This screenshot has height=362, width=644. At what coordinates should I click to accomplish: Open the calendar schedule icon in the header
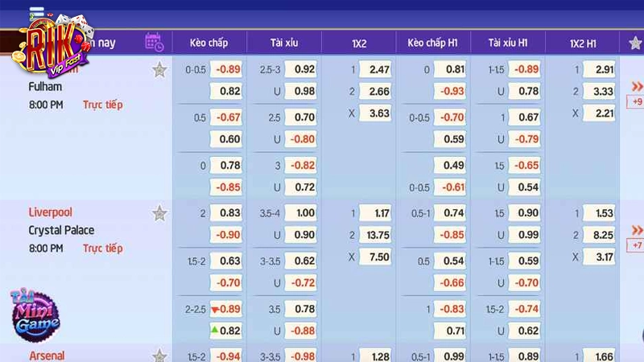[155, 43]
